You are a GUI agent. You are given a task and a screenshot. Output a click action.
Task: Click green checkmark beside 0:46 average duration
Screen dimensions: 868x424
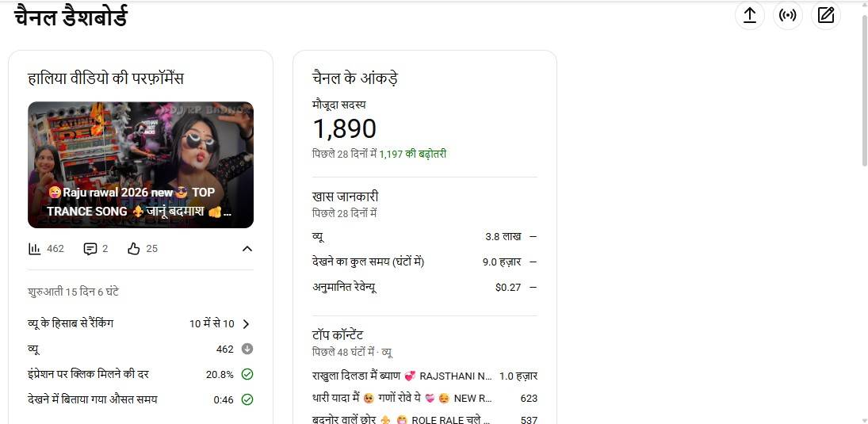point(247,399)
